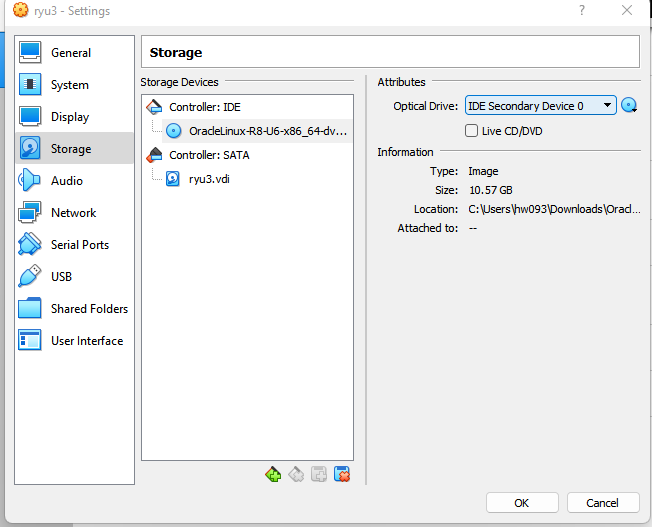The image size is (652, 527).
Task: Click the Location path value
Action: point(554,209)
